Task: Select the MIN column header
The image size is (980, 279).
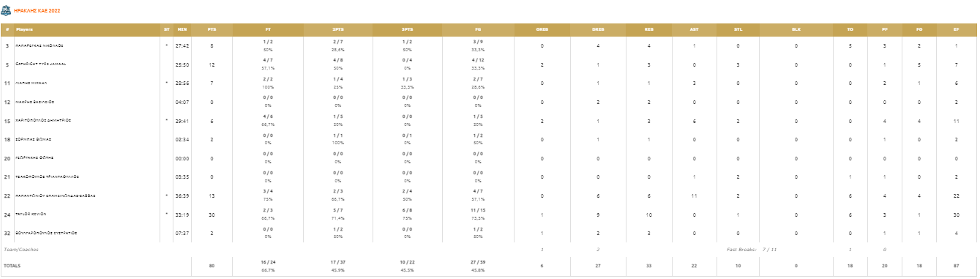Action: click(182, 29)
